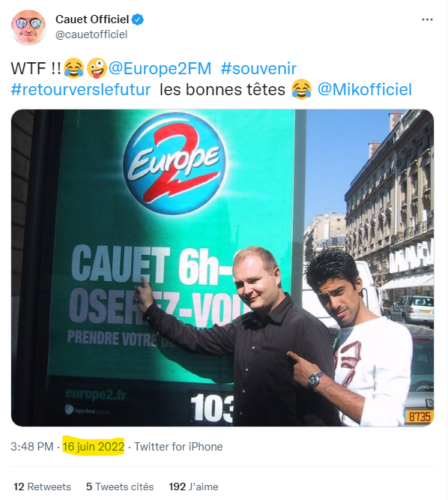Click the zany face emoji in the tweet
Screen dimensions: 448x500
point(97,68)
